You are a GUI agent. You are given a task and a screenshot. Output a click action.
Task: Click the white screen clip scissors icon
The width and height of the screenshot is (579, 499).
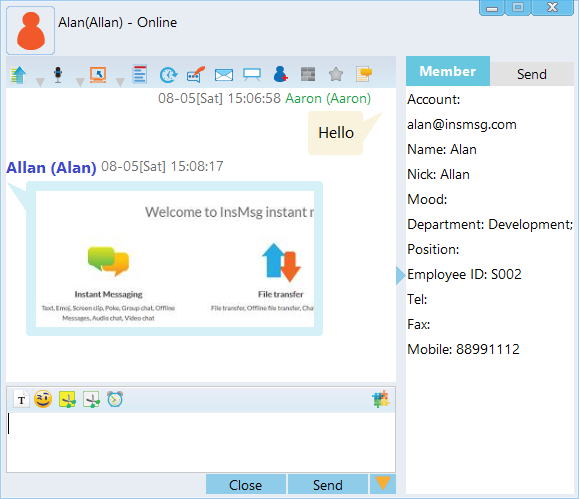pyautogui.click(x=91, y=400)
